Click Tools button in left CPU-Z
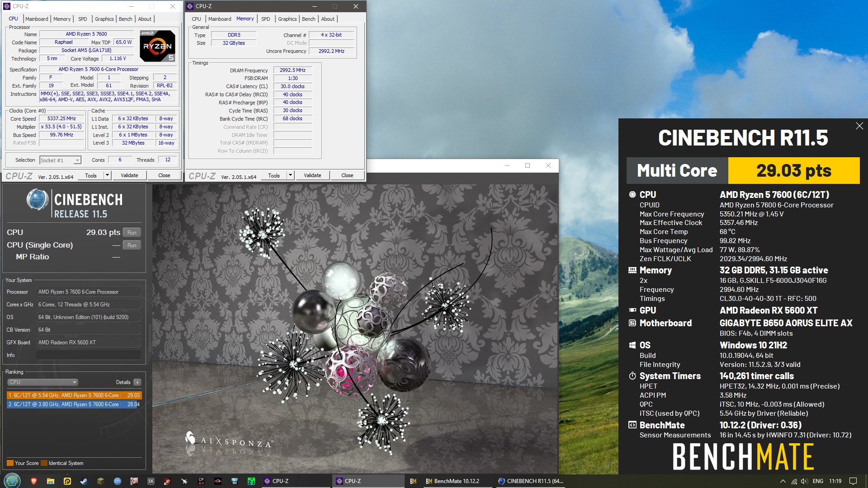The image size is (868, 488). [x=91, y=175]
